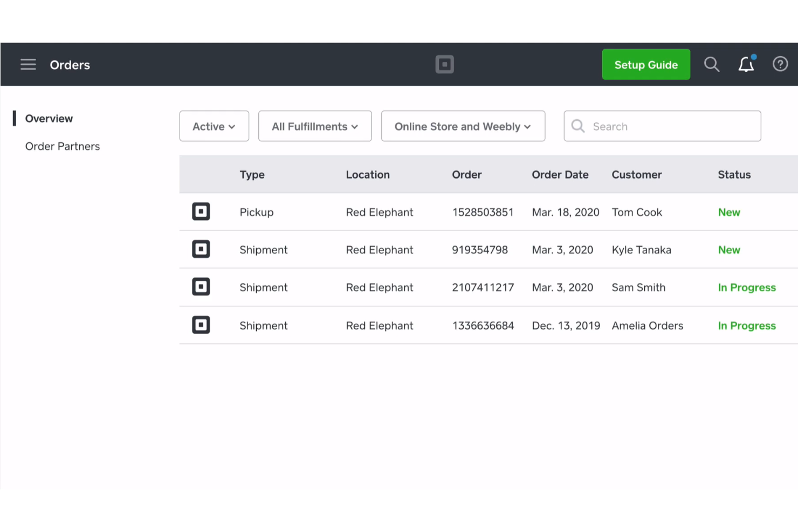Click the Setup Guide button
This screenshot has height=532, width=798.
pos(646,64)
